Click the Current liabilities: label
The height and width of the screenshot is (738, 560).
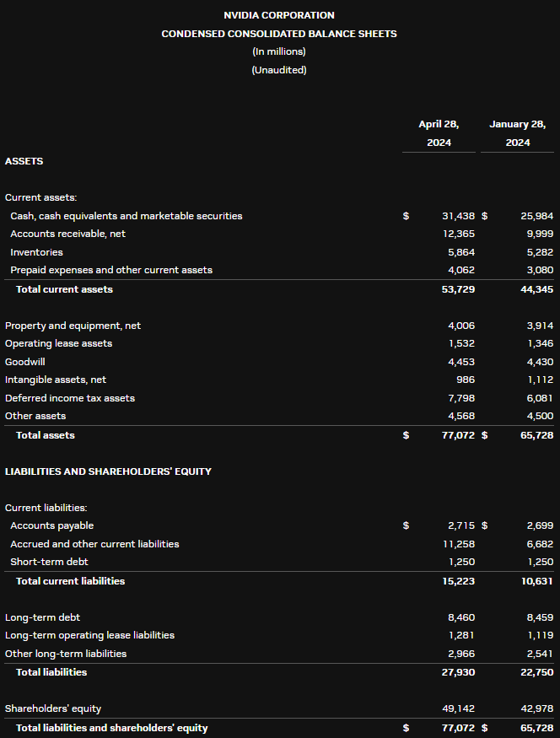pyautogui.click(x=46, y=508)
